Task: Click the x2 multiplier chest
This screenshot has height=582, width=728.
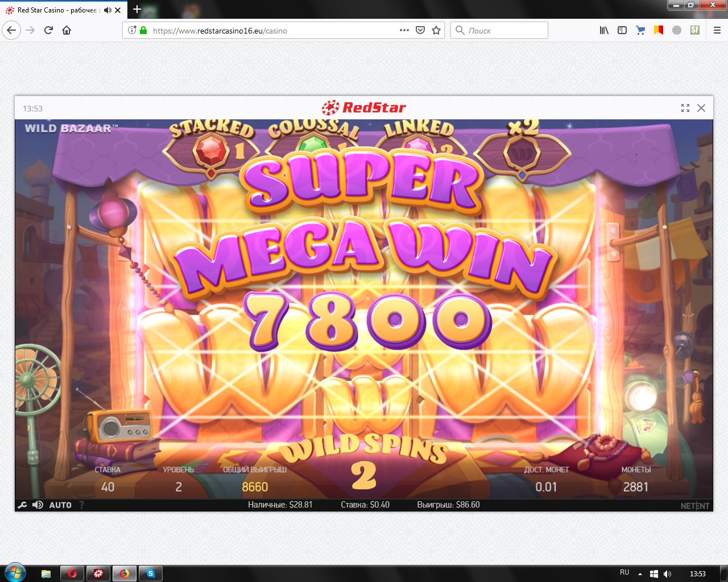Action: tap(522, 153)
